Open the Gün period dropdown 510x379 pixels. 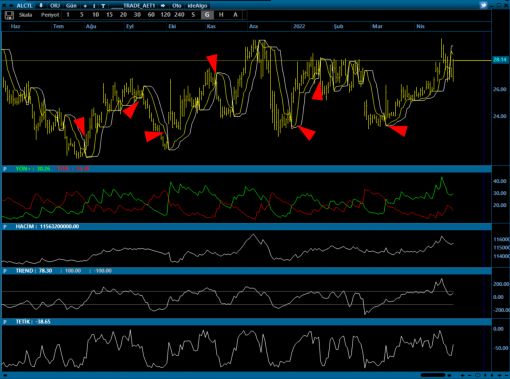pos(71,6)
